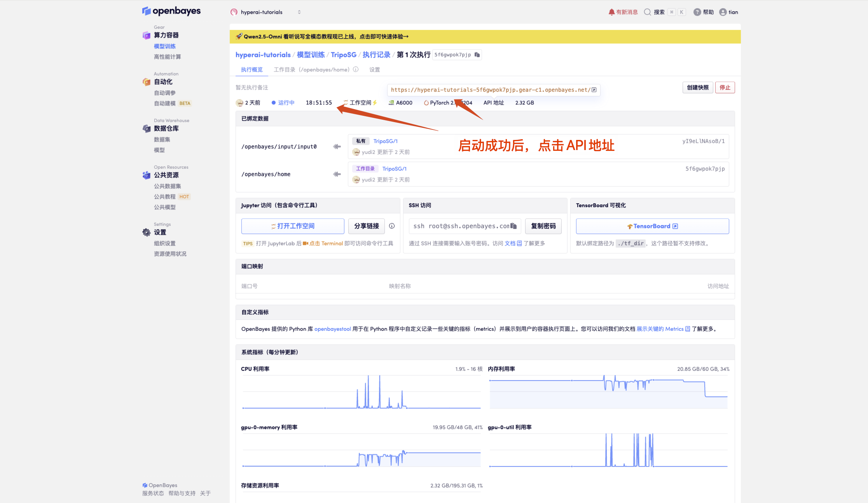Viewport: 868px width, 503px height.
Task: Click the new messages bell icon
Action: [x=611, y=12]
